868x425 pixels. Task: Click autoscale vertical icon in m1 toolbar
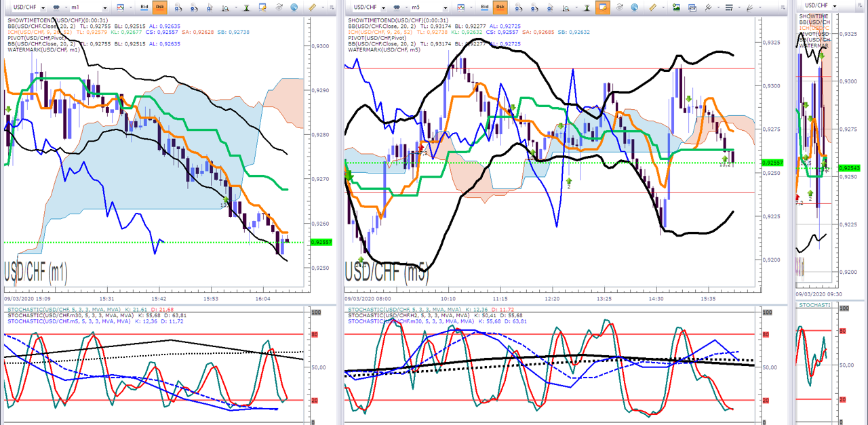(247, 7)
